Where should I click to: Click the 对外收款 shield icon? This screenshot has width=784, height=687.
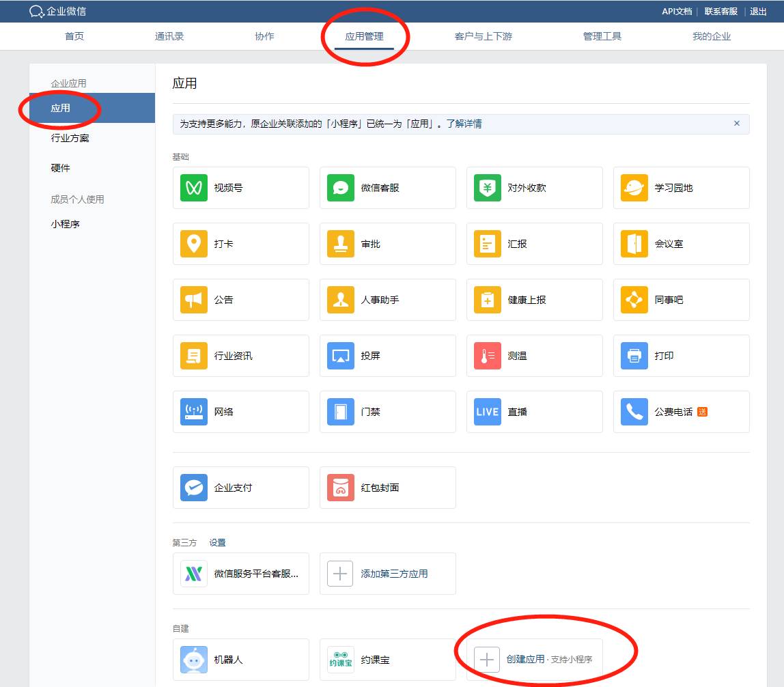tap(488, 188)
